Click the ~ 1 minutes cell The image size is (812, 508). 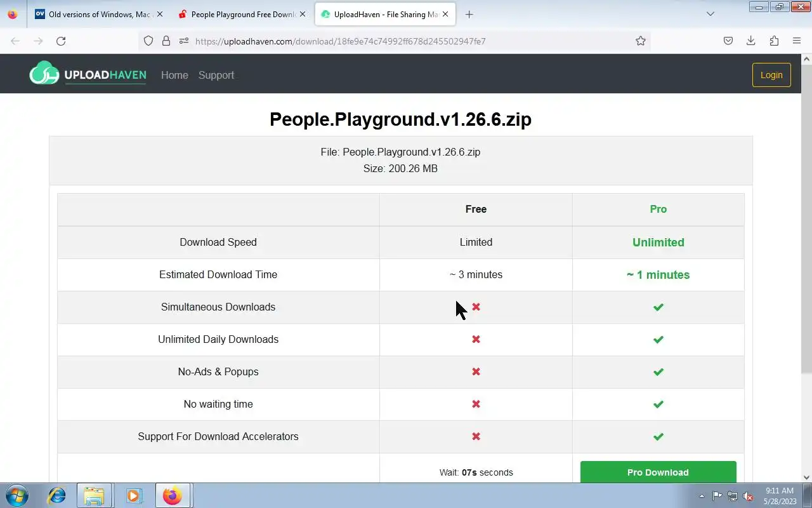pyautogui.click(x=658, y=274)
